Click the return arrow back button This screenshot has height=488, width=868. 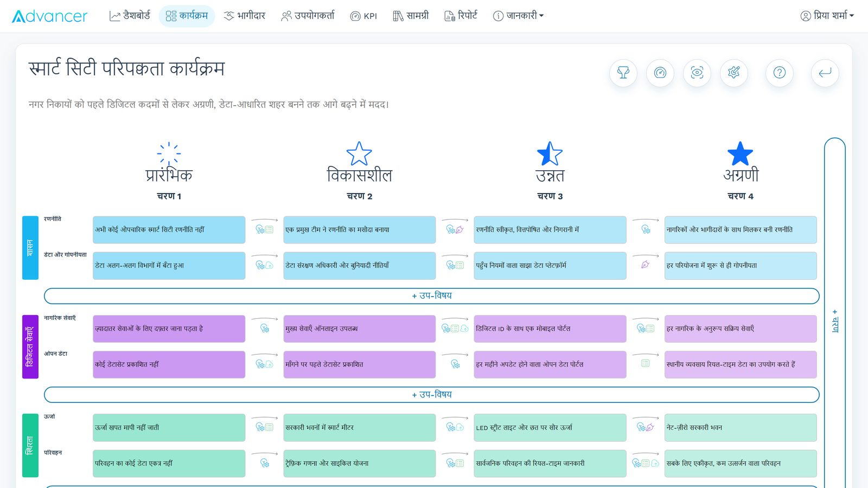[825, 73]
